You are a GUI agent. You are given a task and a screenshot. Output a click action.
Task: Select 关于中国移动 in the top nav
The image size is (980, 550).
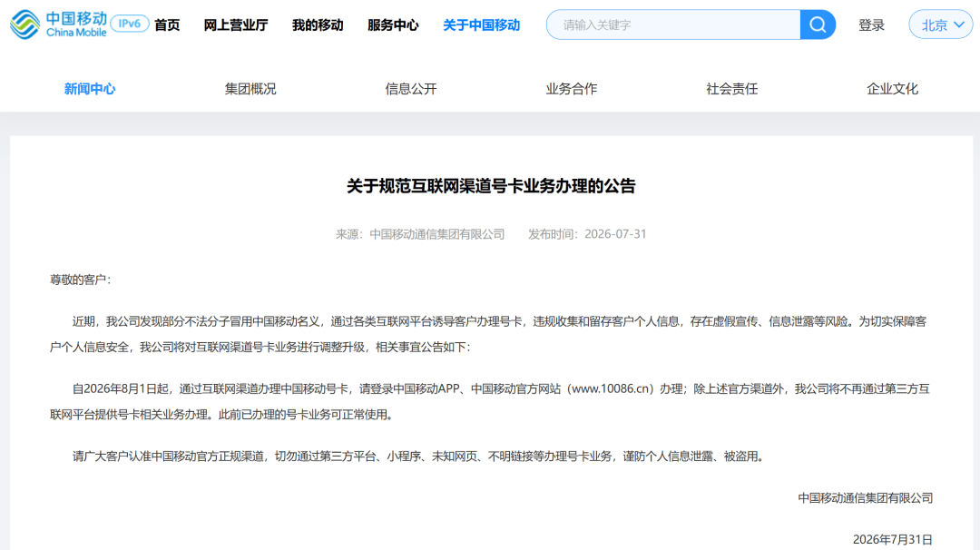(481, 25)
